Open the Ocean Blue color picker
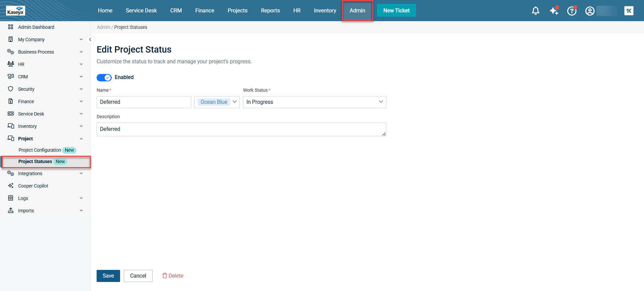 (x=217, y=102)
